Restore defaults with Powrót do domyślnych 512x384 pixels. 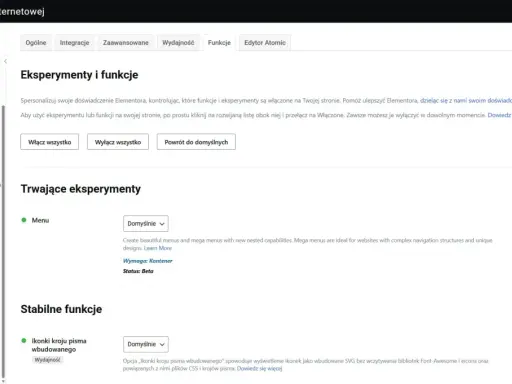(x=196, y=142)
